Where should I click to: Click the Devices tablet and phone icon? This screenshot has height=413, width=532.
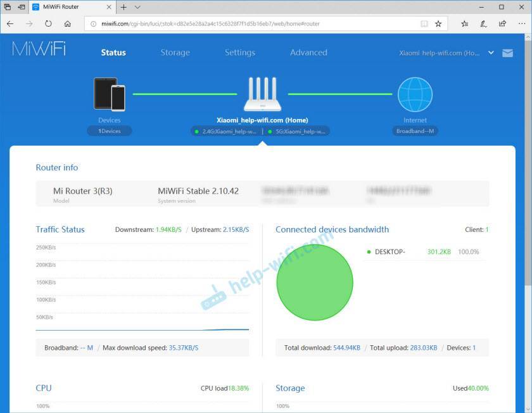tap(110, 94)
